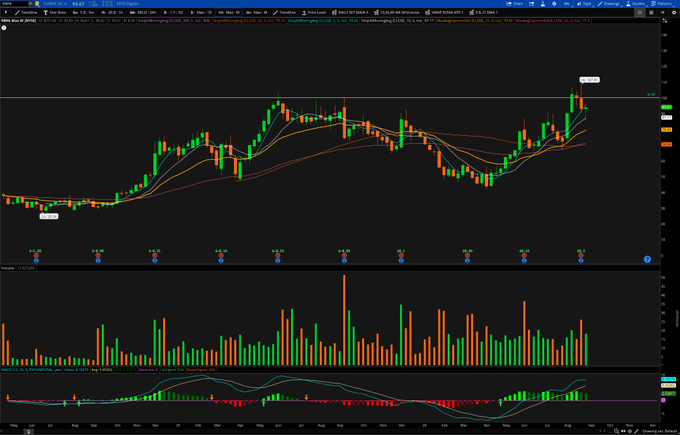The image size is (680, 435).
Task: Click the latest earnings marker near August
Action: 581,256
